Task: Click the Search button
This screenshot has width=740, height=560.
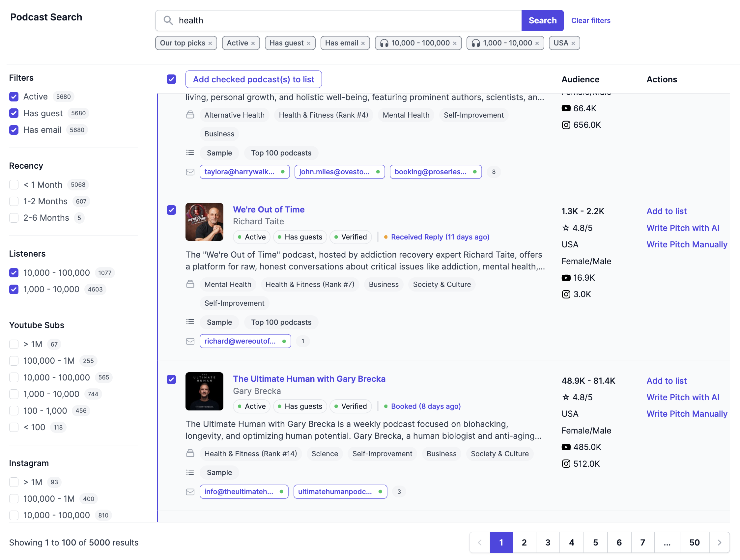Action: [543, 20]
